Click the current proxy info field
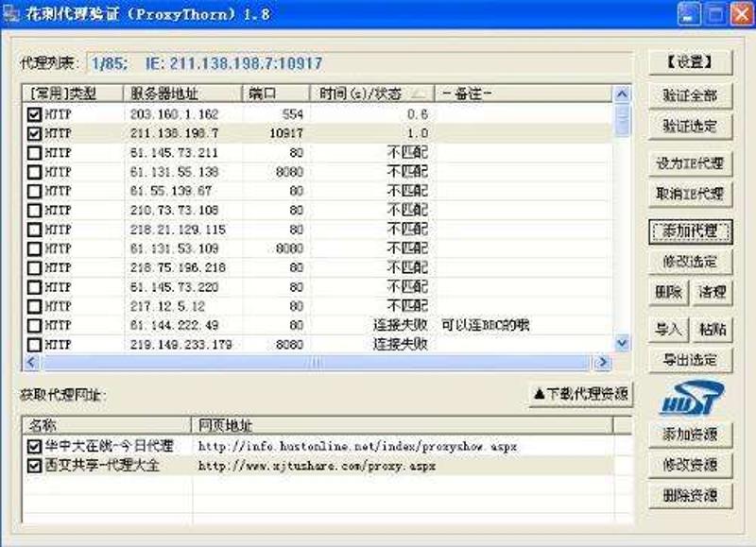 [359, 63]
